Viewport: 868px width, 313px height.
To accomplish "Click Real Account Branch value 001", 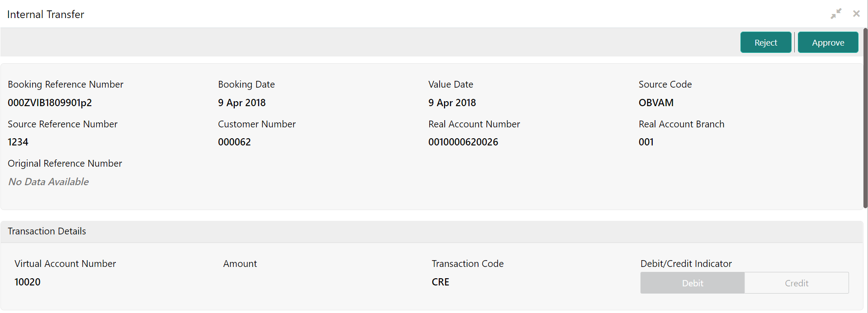I will pos(646,142).
